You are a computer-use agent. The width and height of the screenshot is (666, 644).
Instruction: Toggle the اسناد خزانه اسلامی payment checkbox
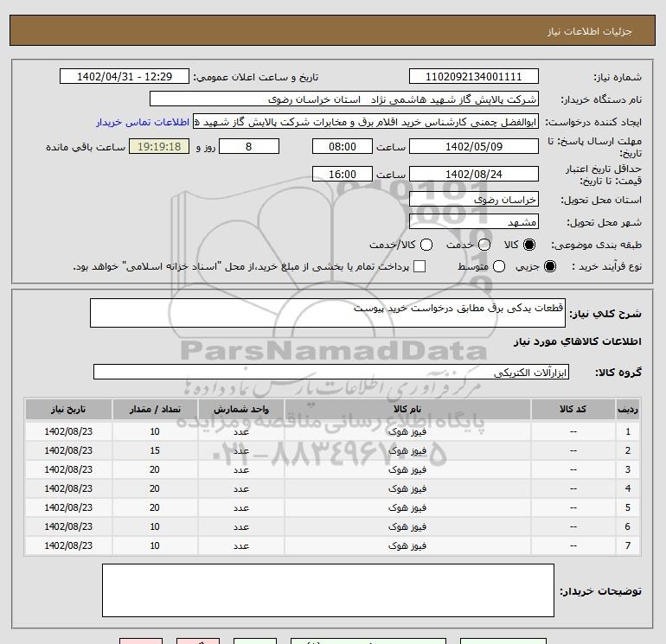pyautogui.click(x=419, y=266)
